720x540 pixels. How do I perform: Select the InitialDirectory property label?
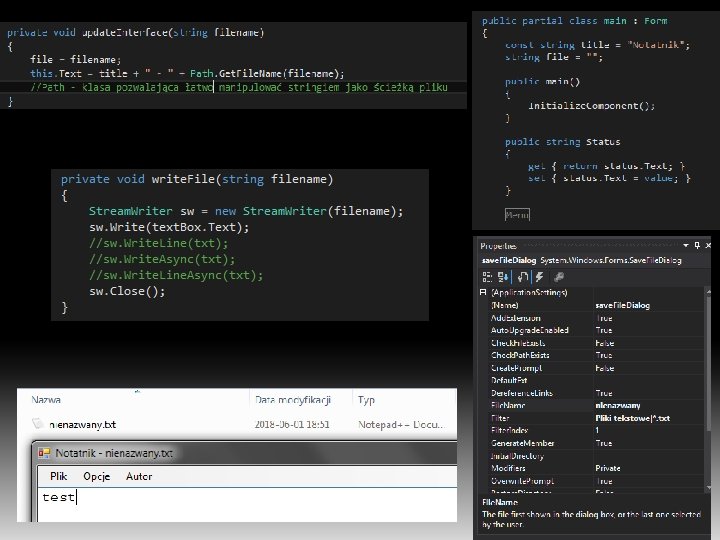point(517,456)
